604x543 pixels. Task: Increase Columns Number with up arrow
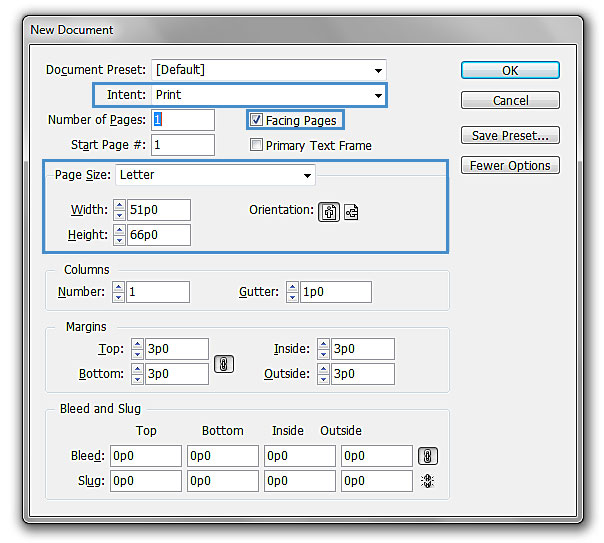[119, 287]
